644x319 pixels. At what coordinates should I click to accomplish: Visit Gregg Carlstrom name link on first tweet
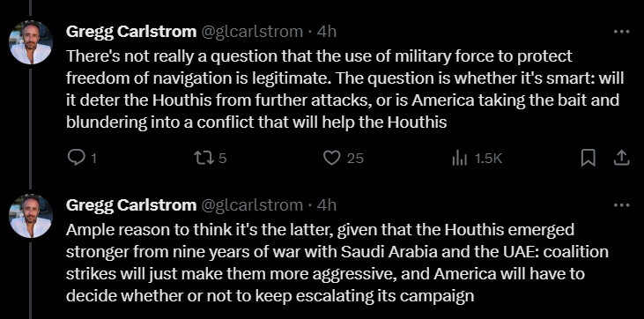point(131,32)
